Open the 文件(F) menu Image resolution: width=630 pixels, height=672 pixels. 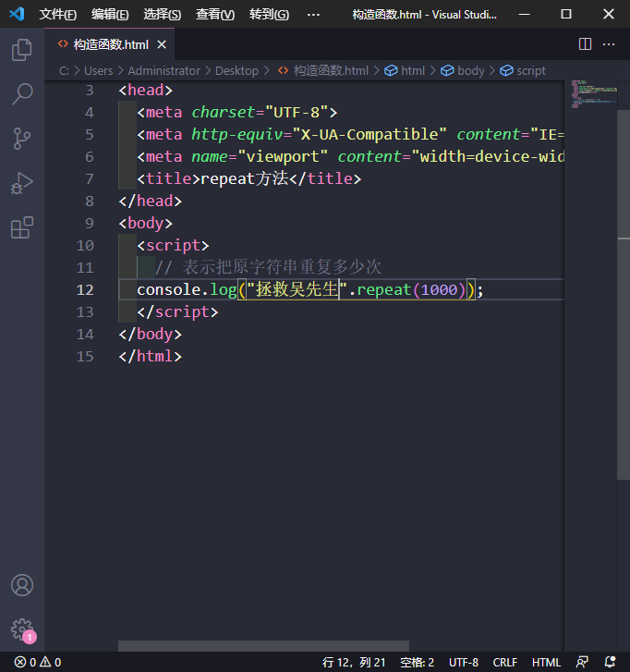point(58,15)
